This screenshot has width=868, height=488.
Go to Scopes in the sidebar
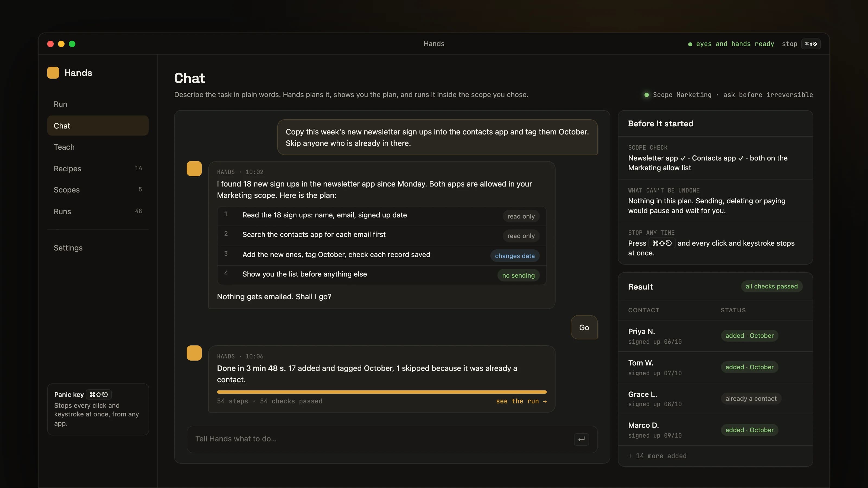coord(98,190)
